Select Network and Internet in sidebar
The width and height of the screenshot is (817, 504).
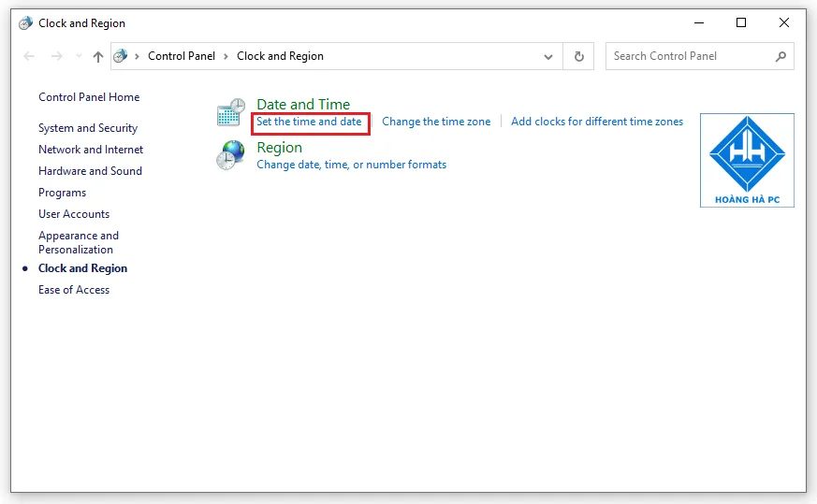point(91,150)
